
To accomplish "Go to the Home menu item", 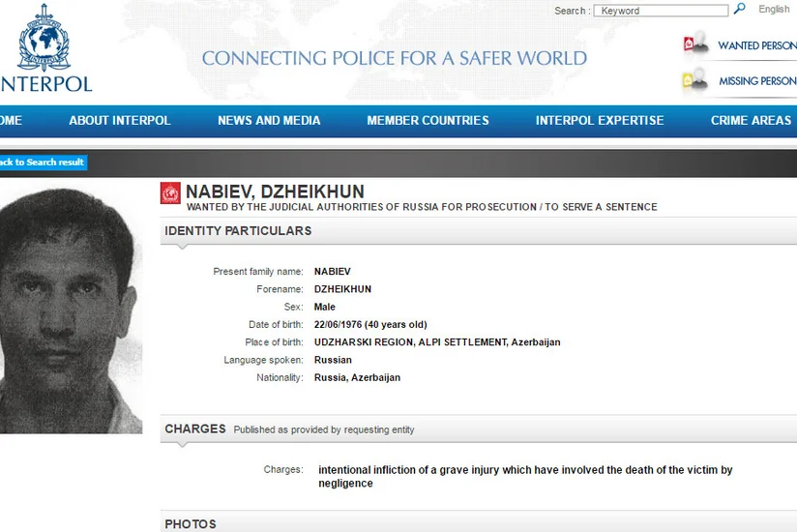I will 11,121.
